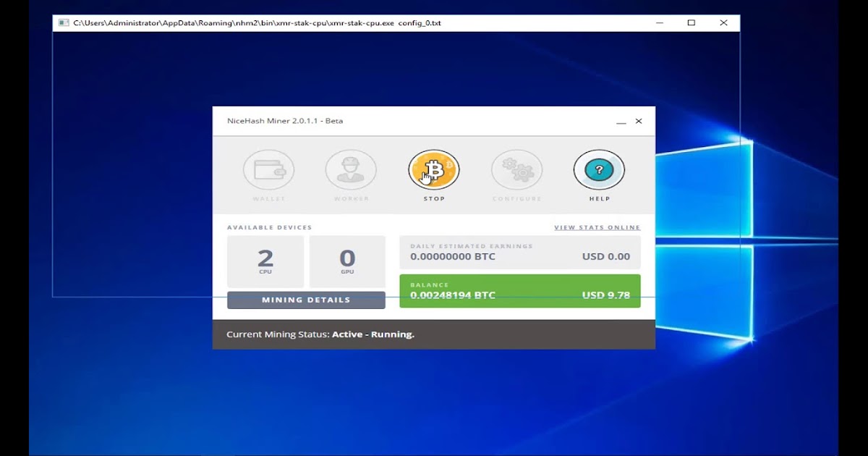Click the Available Devices label

(x=270, y=227)
